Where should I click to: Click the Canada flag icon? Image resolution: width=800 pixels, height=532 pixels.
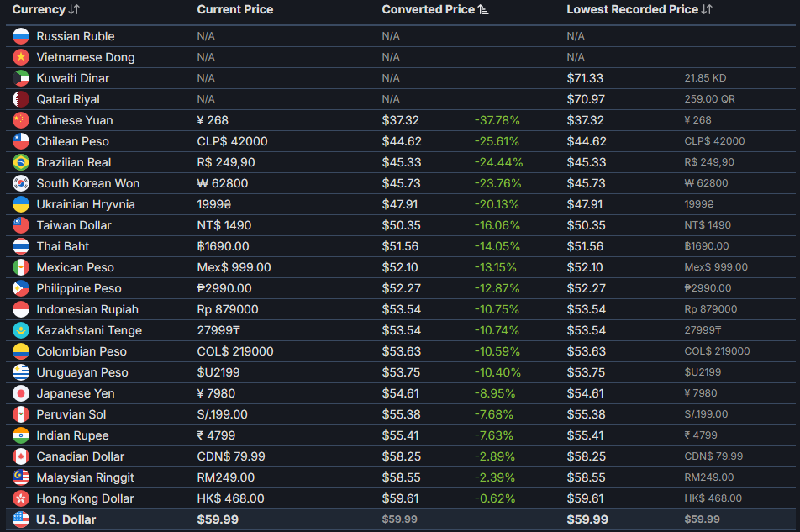click(21, 456)
